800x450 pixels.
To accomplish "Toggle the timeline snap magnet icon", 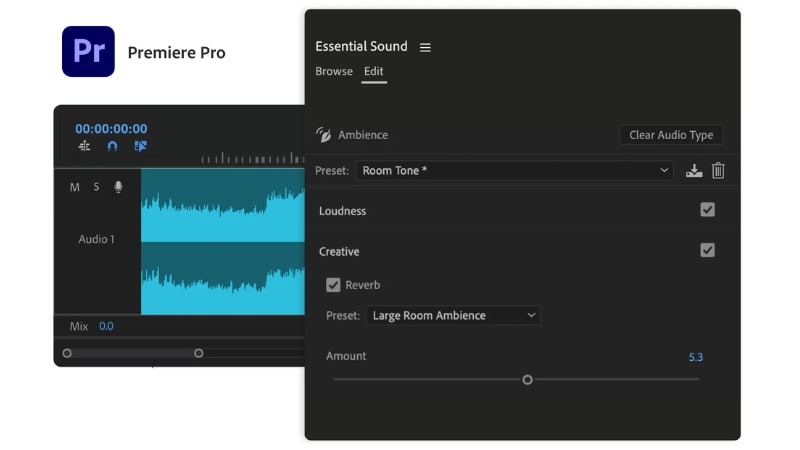I will point(112,146).
